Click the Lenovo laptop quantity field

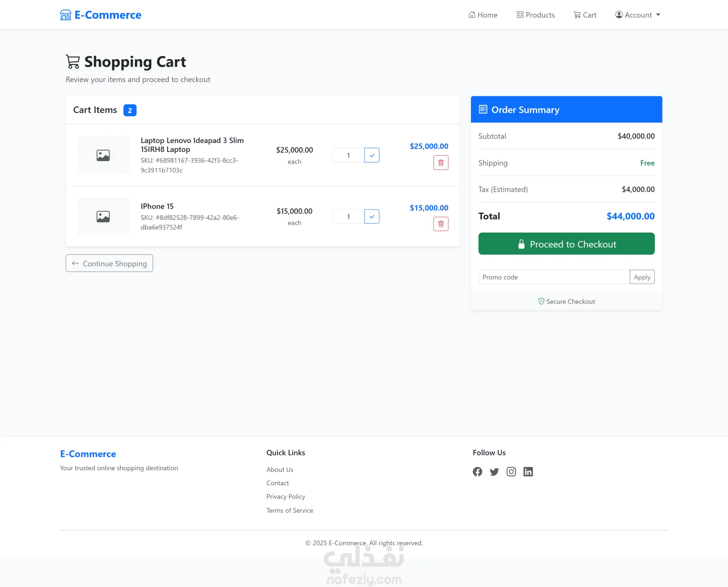point(348,155)
